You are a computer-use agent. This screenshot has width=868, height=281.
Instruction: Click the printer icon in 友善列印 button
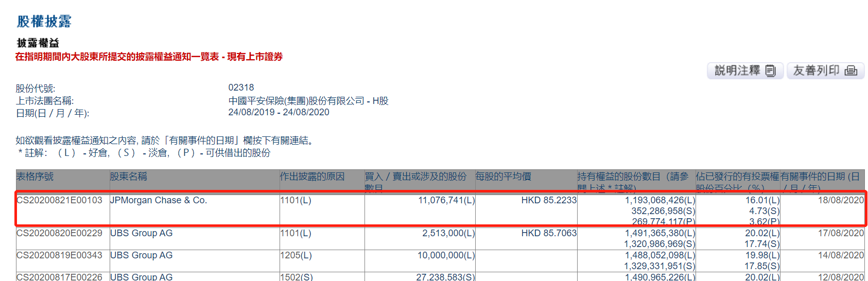pos(851,71)
